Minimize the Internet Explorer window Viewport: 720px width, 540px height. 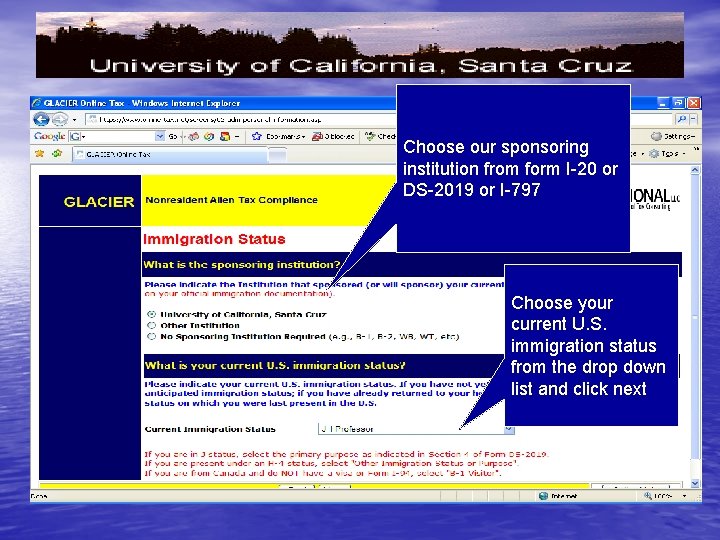coord(663,103)
